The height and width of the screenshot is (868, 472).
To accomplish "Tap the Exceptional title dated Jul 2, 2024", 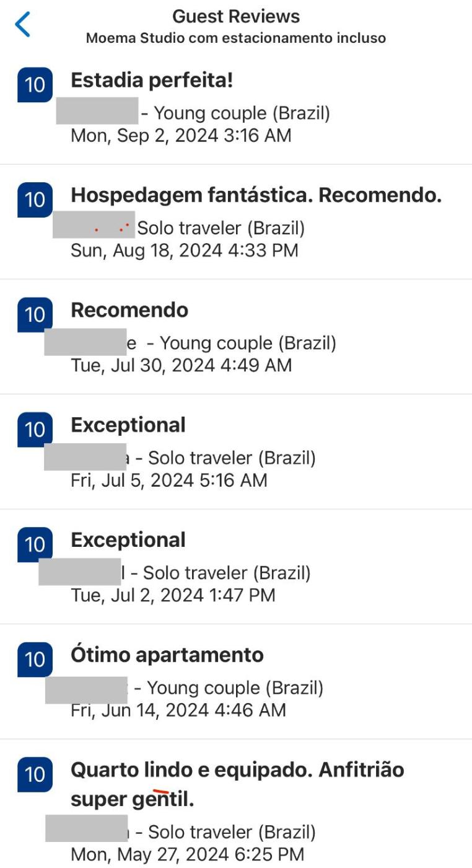I will pyautogui.click(x=128, y=540).
